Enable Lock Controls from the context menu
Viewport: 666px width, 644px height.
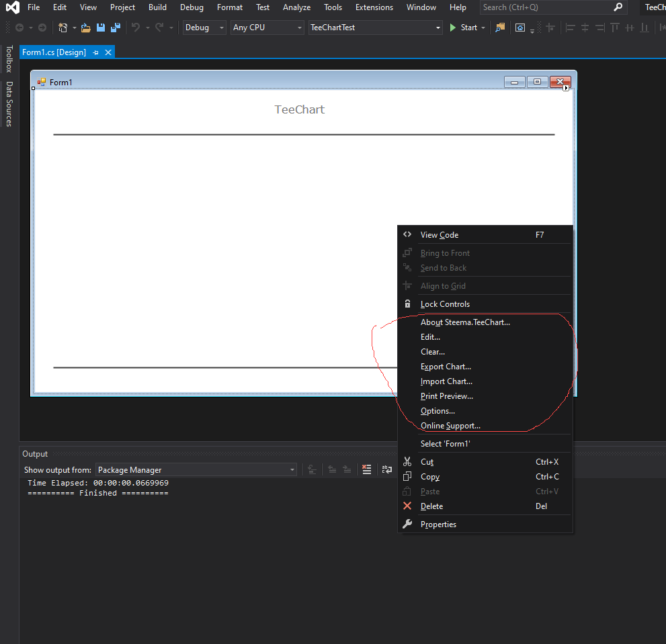446,304
